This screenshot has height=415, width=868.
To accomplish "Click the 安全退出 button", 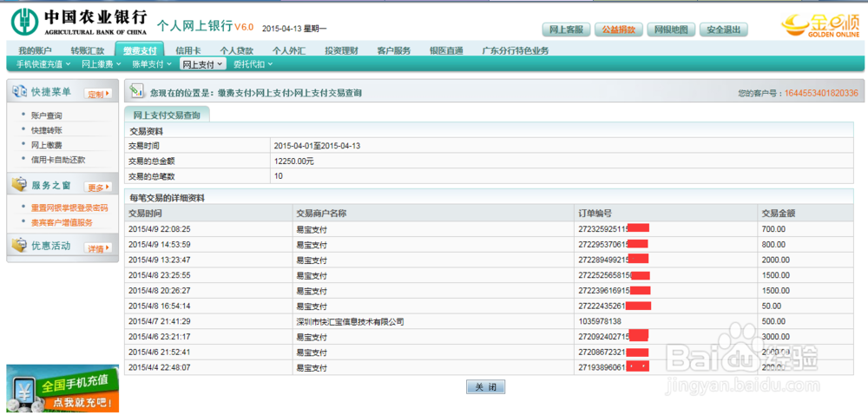I will [724, 30].
